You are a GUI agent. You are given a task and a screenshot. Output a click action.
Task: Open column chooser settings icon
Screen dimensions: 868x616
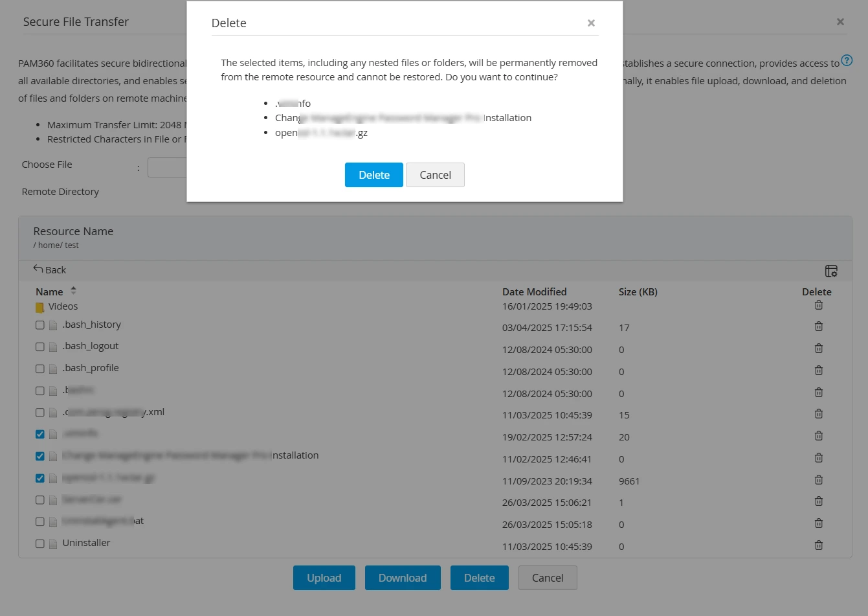(831, 271)
